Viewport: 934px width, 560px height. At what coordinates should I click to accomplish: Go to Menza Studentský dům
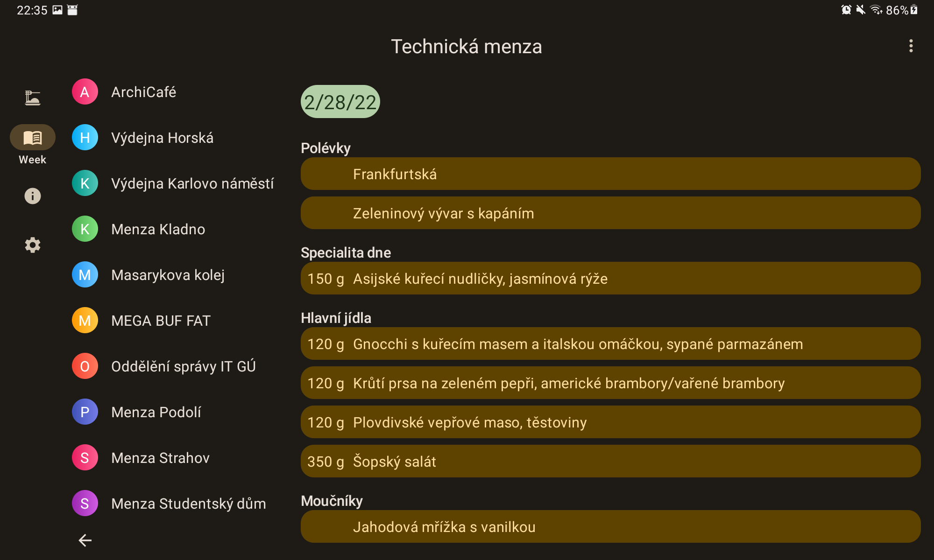pyautogui.click(x=188, y=504)
